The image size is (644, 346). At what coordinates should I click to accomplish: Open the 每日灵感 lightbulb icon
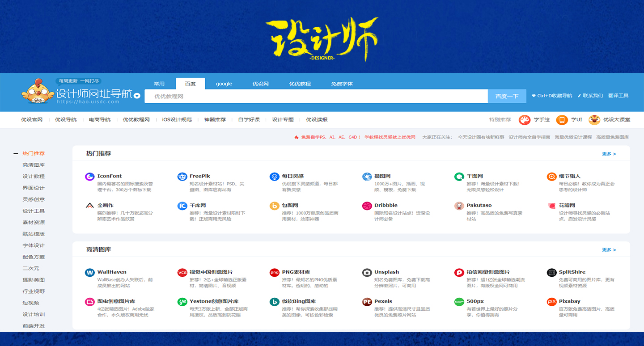274,177
